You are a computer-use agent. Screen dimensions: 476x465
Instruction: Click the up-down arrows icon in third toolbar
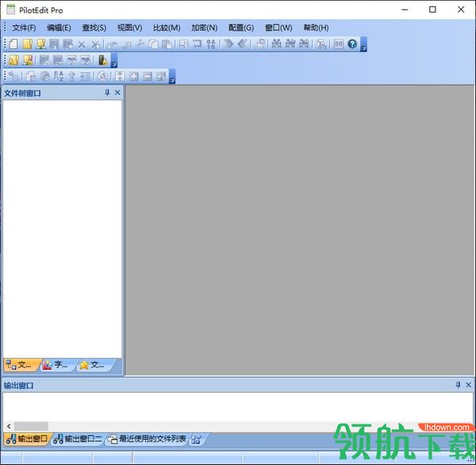120,76
